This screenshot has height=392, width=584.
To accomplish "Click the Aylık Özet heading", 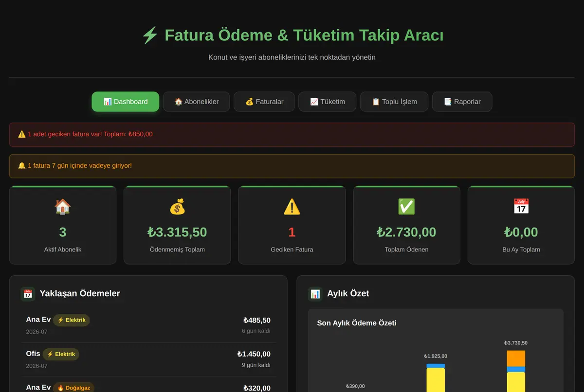I will 348,293.
